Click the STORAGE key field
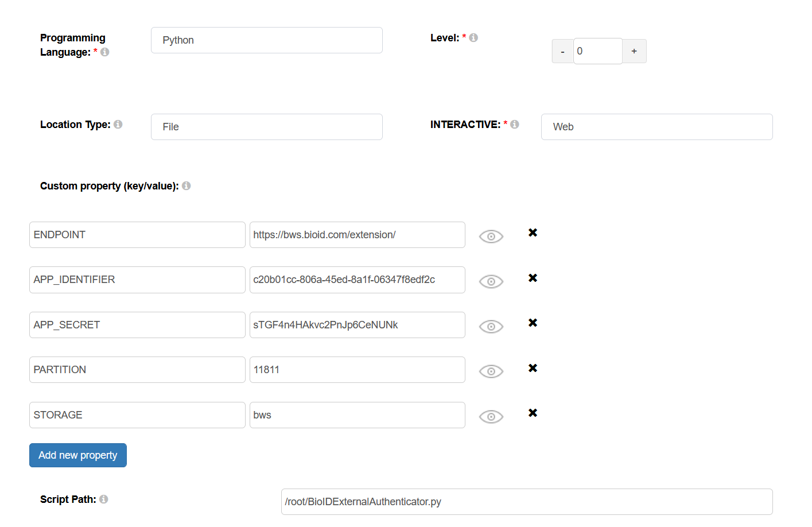The height and width of the screenshot is (527, 812). pos(137,415)
